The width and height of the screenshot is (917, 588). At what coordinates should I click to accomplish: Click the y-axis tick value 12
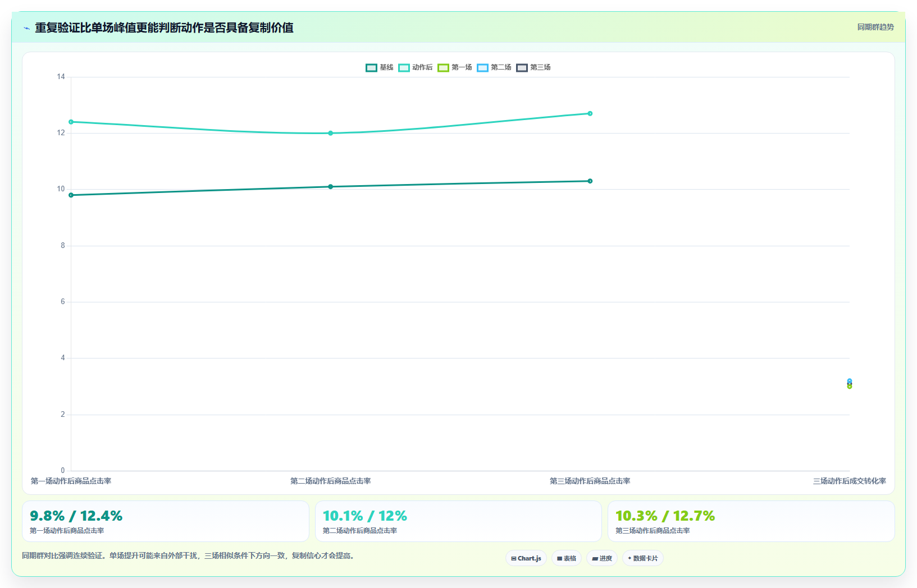(x=61, y=133)
